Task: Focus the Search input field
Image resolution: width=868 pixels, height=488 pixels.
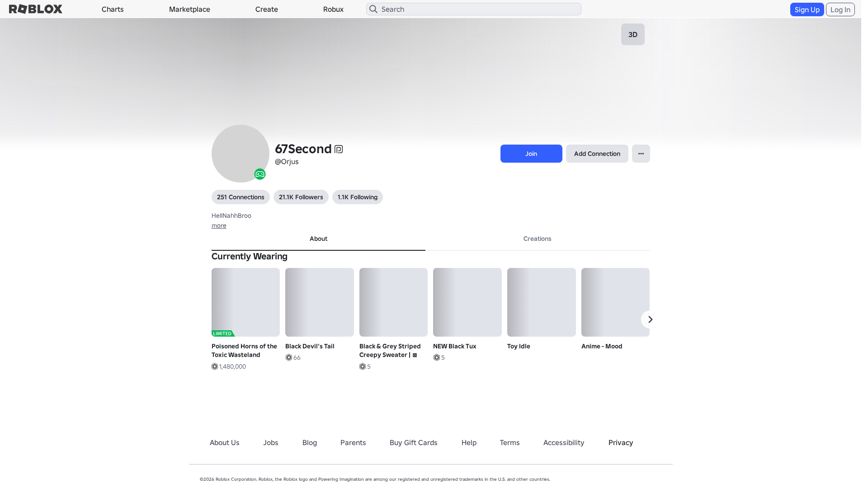Action: tap(474, 9)
